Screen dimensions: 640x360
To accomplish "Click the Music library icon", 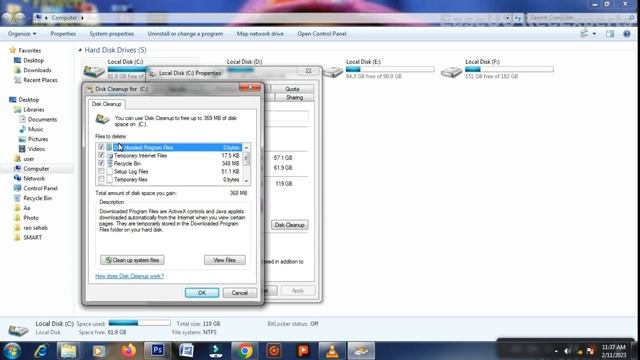I will [22, 129].
